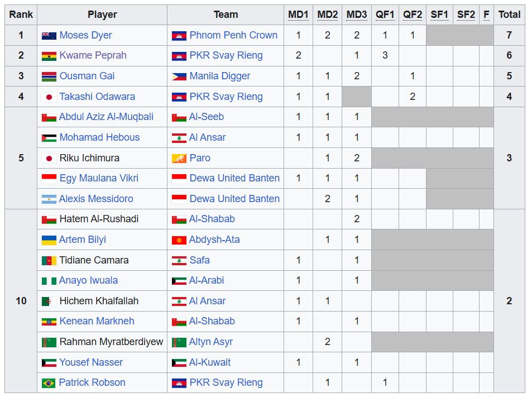Viewport: 532px width, 402px height.
Task: Click Turkmenistan flag next to Altyn Asyr
Action: (x=179, y=342)
